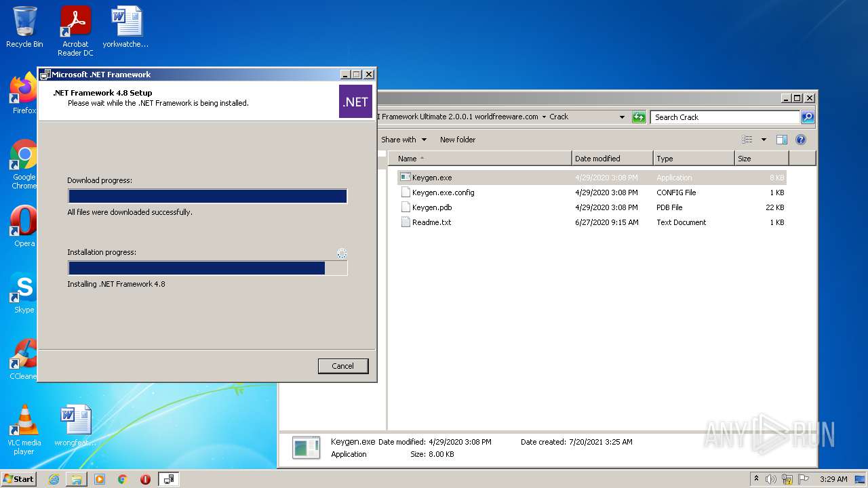This screenshot has height=488, width=868.
Task: Open Skype desktop shortcut
Action: click(x=24, y=293)
